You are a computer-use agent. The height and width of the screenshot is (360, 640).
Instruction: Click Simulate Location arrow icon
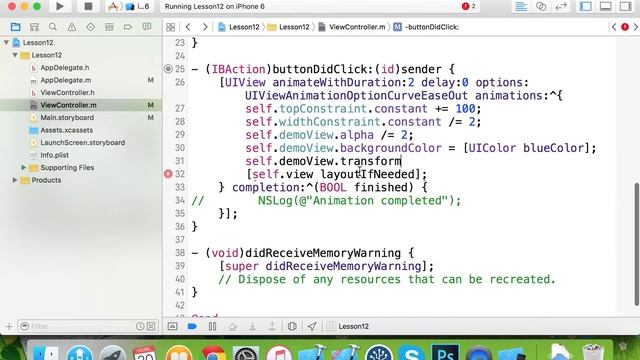(312, 326)
